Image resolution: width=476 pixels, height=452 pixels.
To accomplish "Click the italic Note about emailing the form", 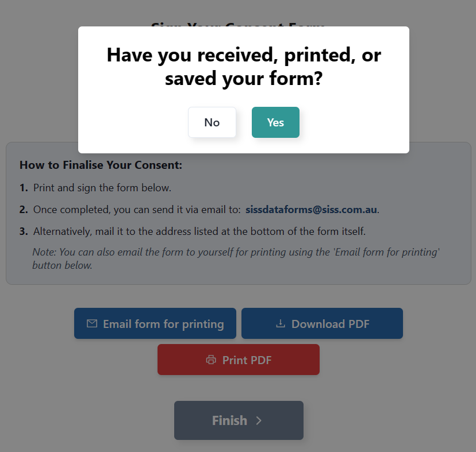I will (x=236, y=258).
